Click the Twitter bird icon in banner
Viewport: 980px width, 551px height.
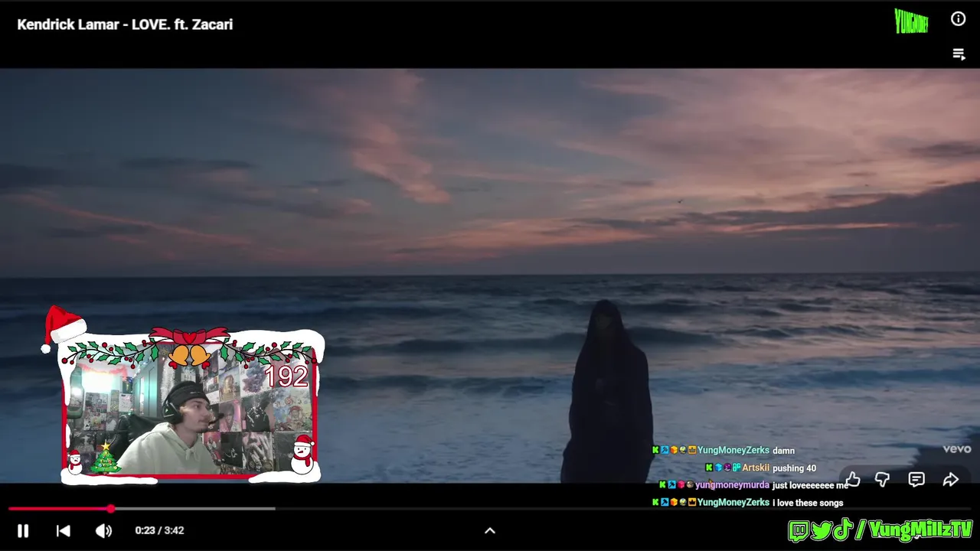click(822, 530)
